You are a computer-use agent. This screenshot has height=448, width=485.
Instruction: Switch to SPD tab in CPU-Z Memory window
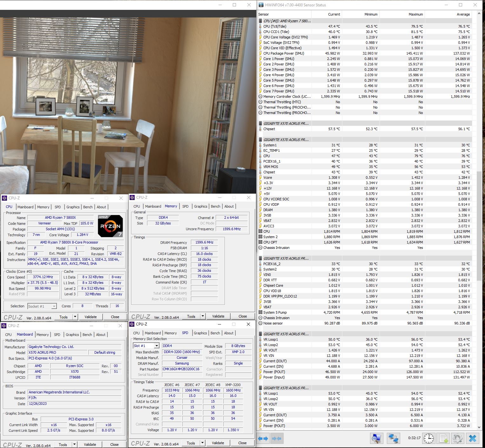185,206
